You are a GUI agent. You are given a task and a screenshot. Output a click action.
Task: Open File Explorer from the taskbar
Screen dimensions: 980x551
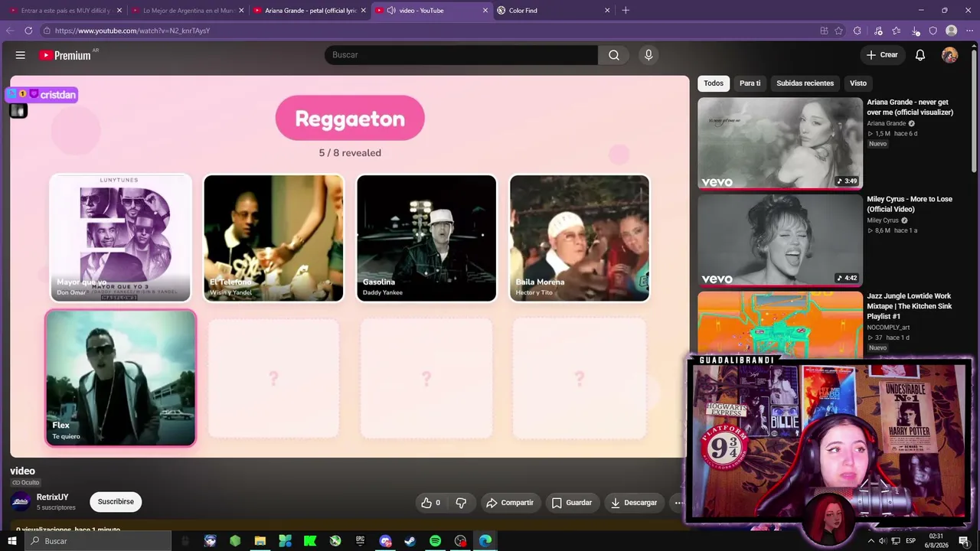pyautogui.click(x=260, y=541)
